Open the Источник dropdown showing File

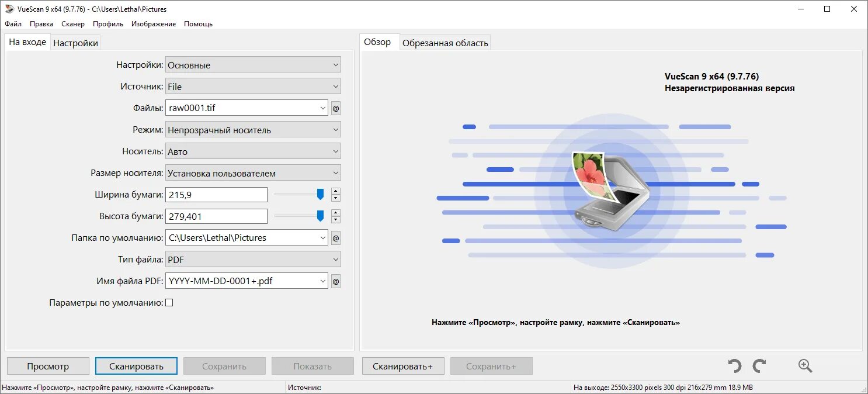click(x=253, y=87)
